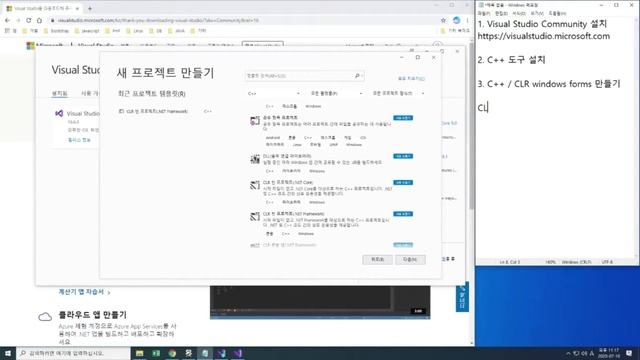This screenshot has width=640, height=360.
Task: Open the Bootstrap bookmarks folder
Action: pos(56,31)
